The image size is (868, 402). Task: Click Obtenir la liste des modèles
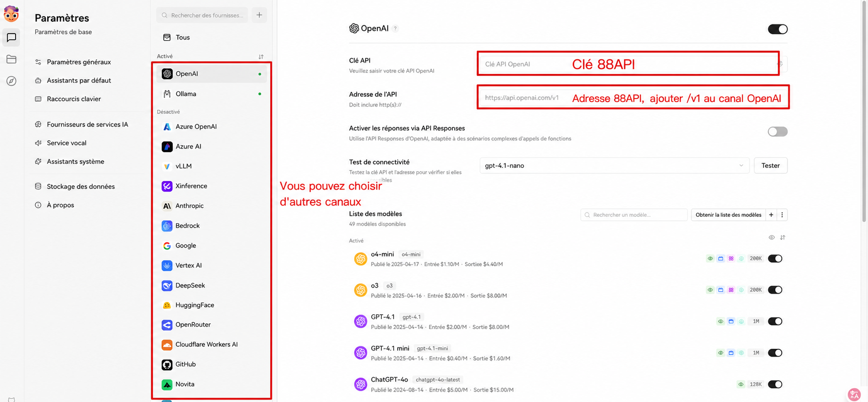point(728,215)
